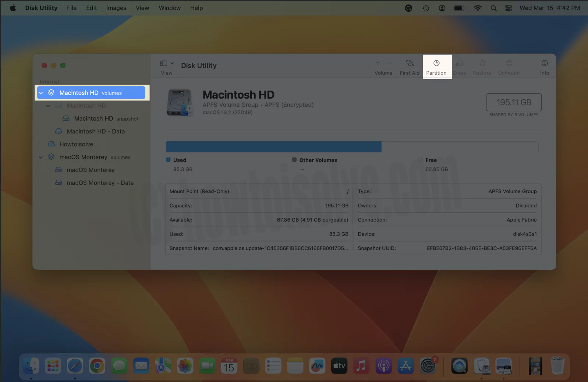Click the Free legend swatch
The height and width of the screenshot is (382, 588).
click(421, 160)
